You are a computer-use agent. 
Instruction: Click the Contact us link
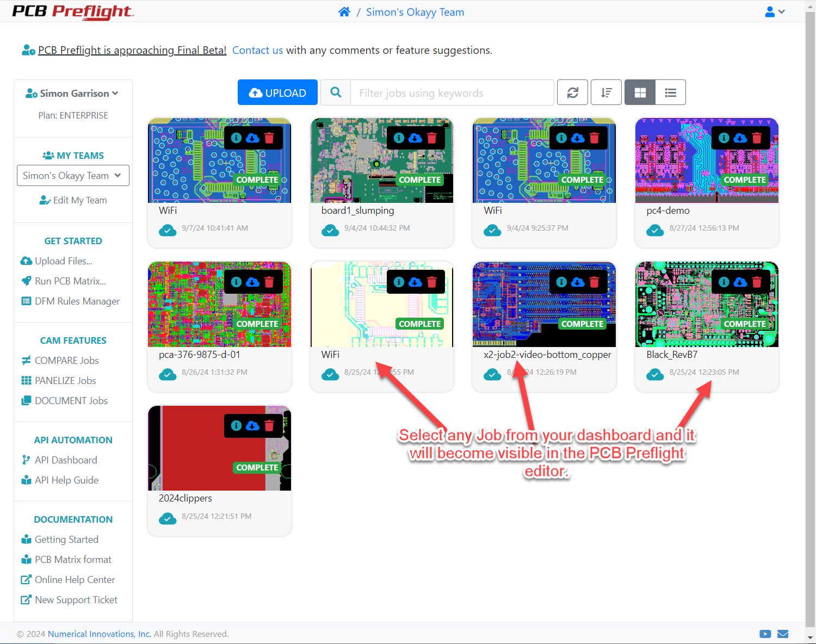point(257,51)
